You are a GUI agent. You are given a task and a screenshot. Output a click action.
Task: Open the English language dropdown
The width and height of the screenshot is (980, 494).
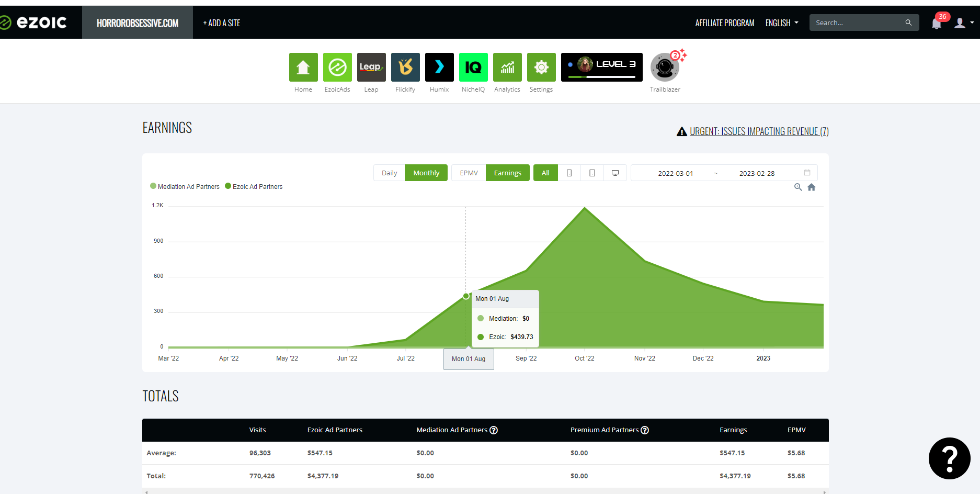click(782, 23)
